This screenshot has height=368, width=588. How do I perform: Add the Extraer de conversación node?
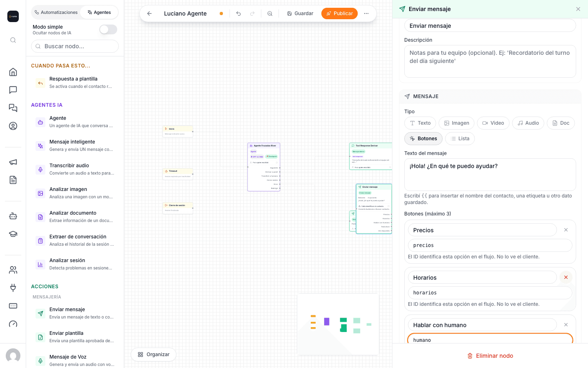75,240
